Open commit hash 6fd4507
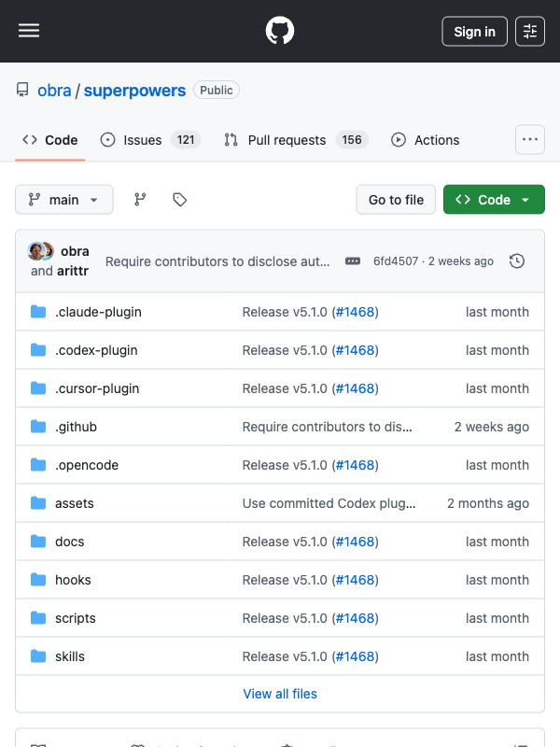 (x=396, y=261)
